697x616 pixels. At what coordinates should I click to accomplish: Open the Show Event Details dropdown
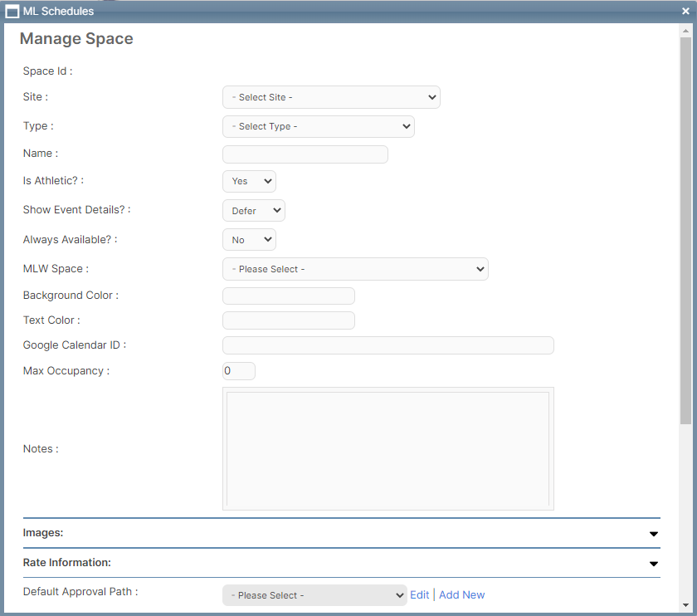pos(253,210)
